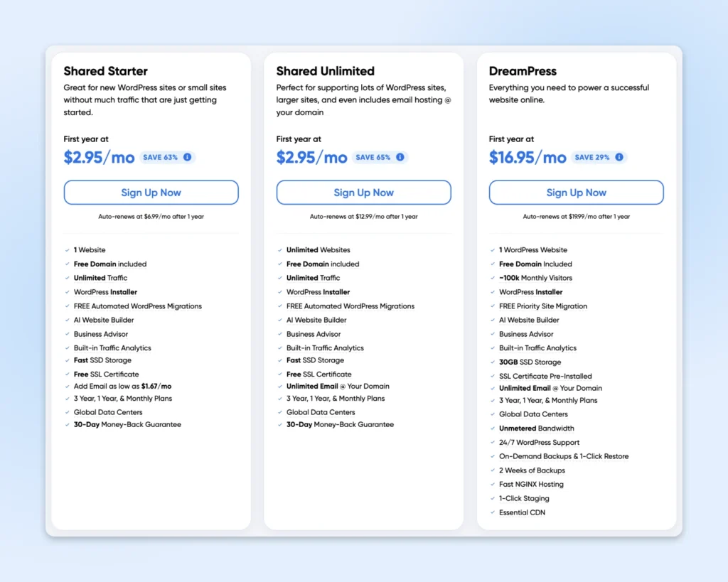The width and height of the screenshot is (728, 582).
Task: Click On-Demand Backups & 1-Click Restore feature
Action: 564,456
